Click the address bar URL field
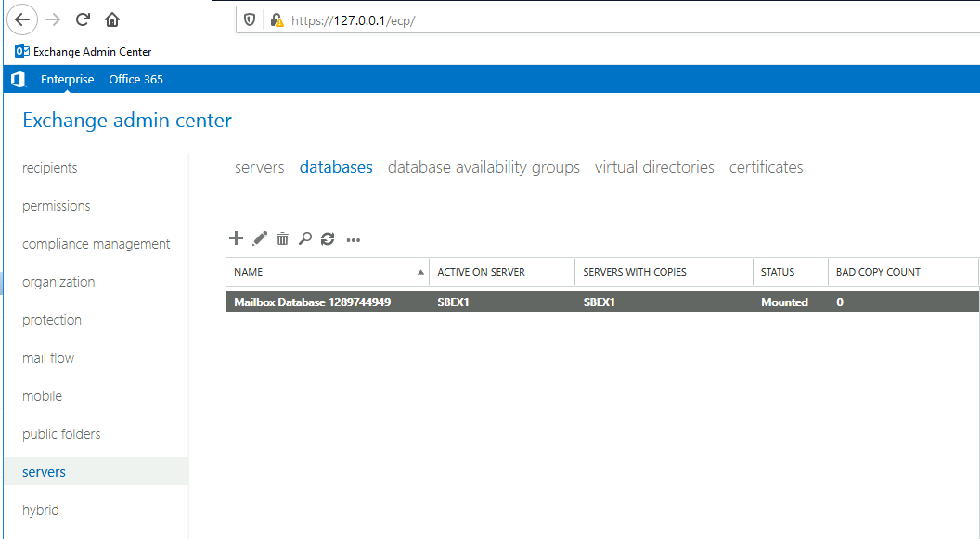Screen dimensions: 980x539 608,20
